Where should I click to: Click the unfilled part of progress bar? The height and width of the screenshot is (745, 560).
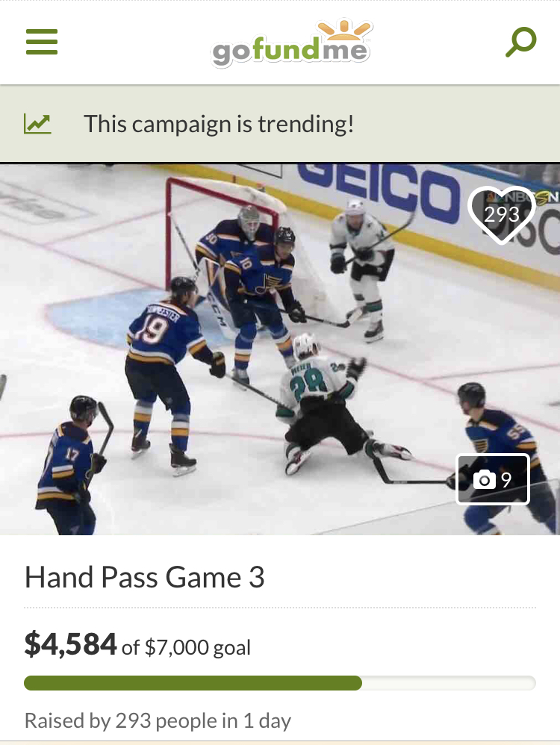(x=449, y=683)
